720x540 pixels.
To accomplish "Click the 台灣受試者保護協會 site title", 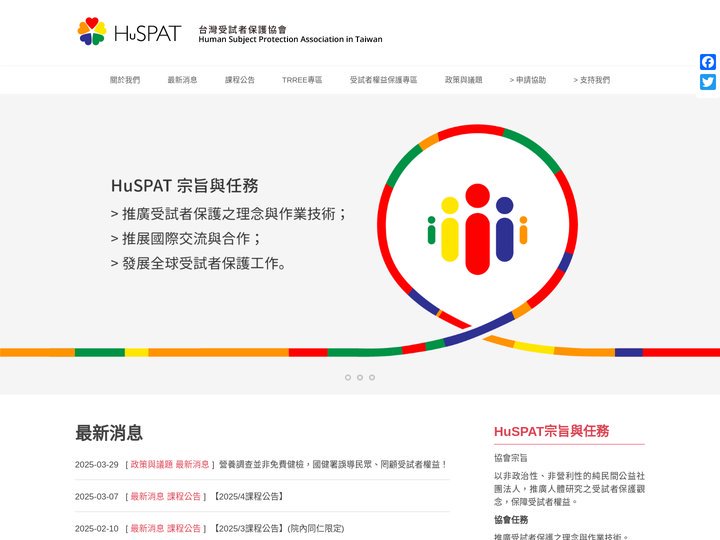I will (242, 30).
